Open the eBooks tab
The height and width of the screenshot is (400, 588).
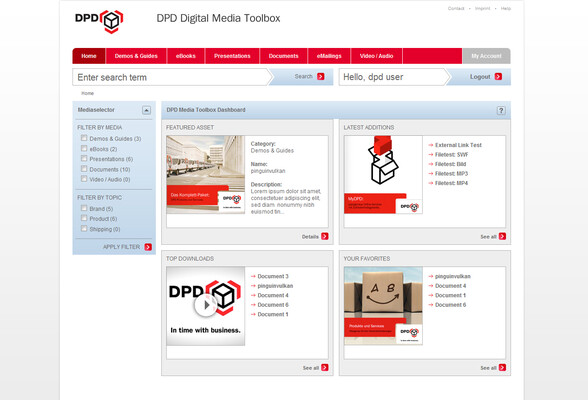[186, 56]
